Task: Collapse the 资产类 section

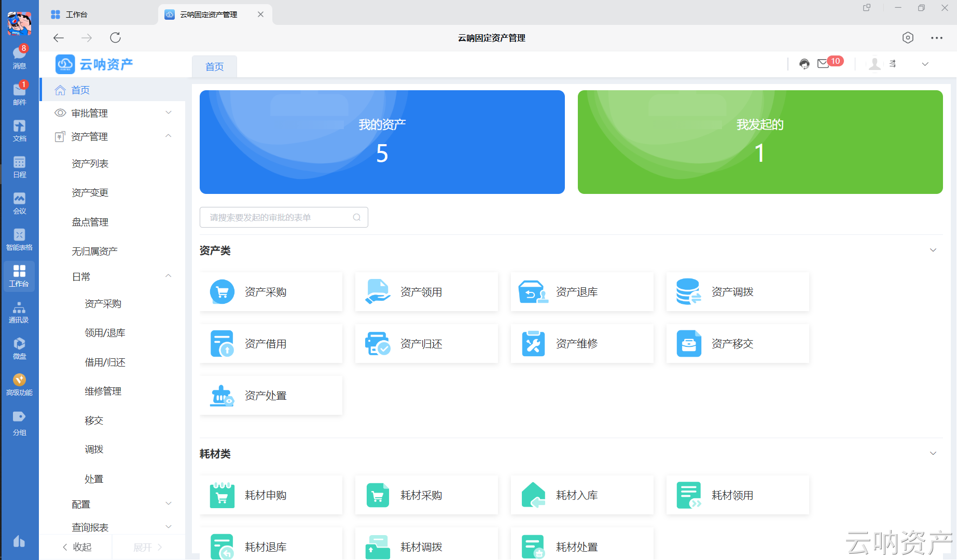Action: click(933, 250)
